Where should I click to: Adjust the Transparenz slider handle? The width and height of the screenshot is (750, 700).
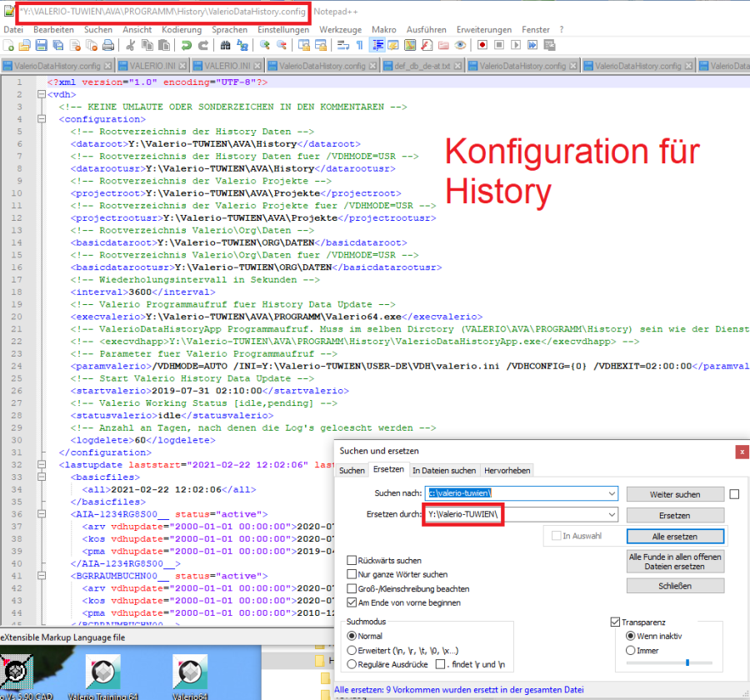pyautogui.click(x=687, y=662)
